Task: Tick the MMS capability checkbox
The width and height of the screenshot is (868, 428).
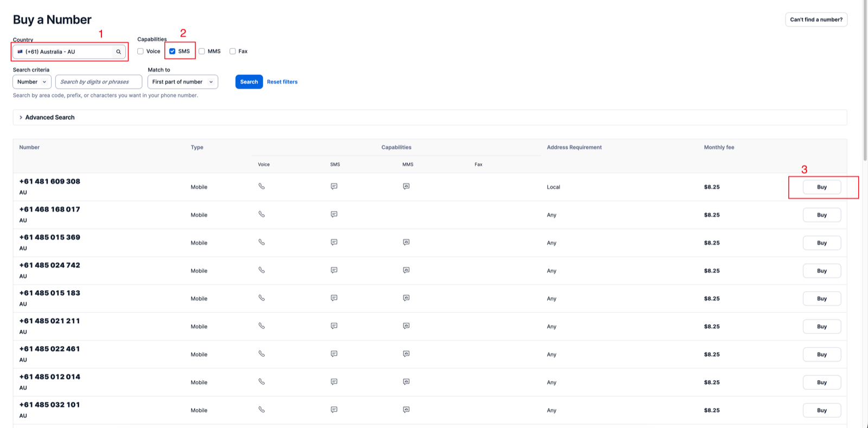Action: (x=202, y=52)
